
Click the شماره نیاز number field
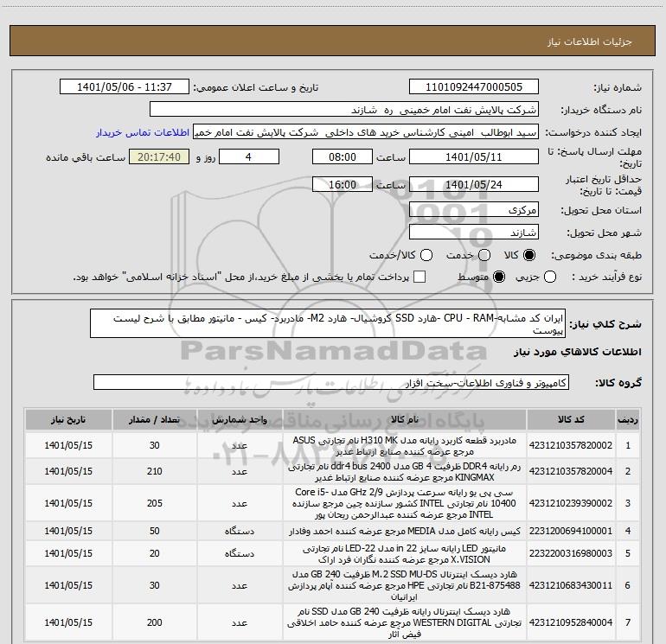click(473, 87)
